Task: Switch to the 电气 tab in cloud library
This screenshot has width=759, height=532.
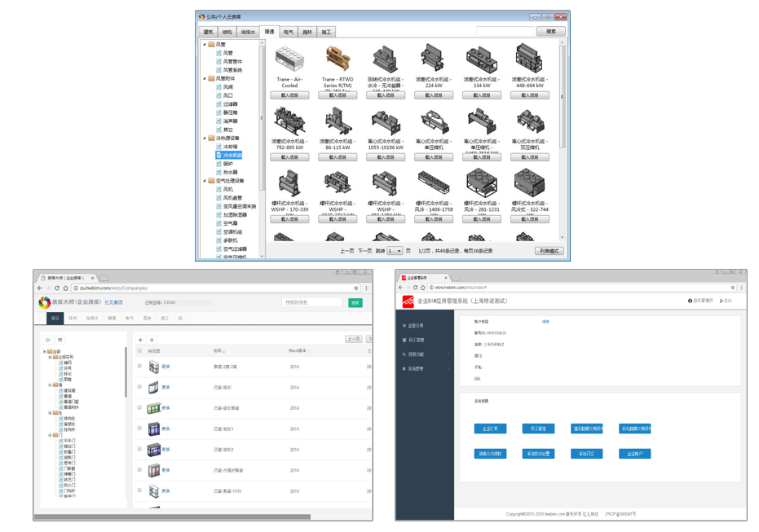Action: (288, 32)
